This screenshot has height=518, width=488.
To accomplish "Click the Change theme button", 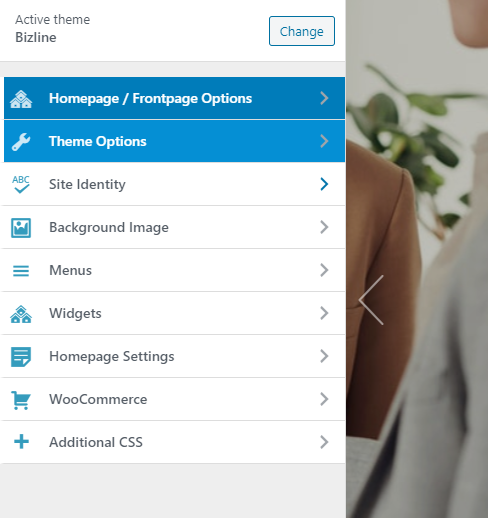I will tap(302, 31).
